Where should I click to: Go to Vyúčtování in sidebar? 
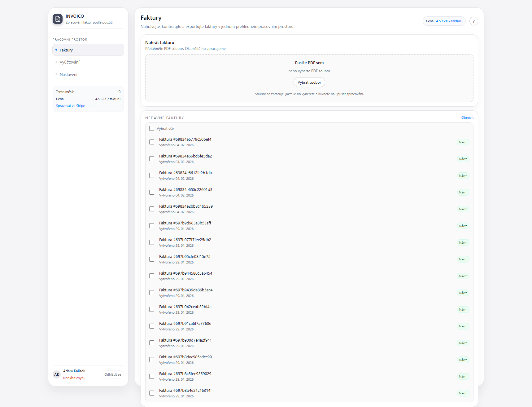(x=70, y=62)
